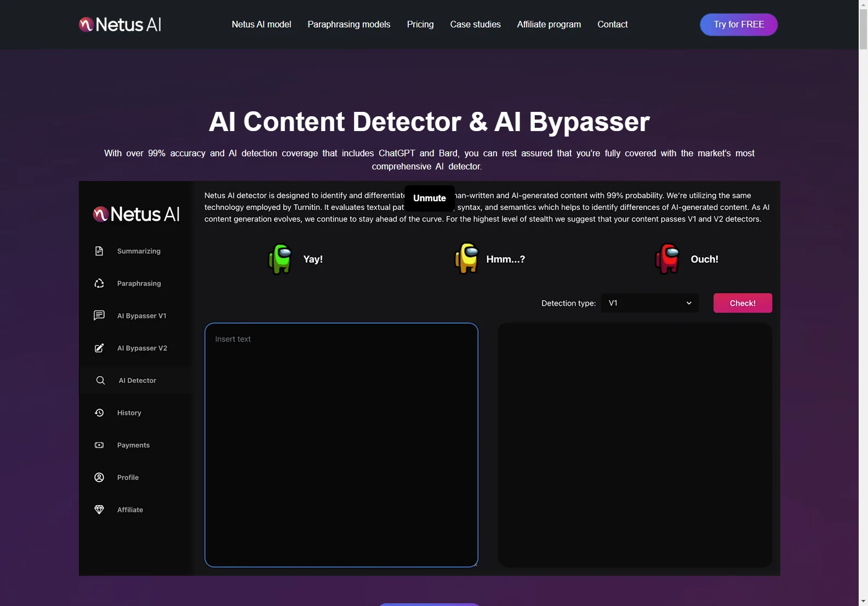Screen dimensions: 868x606
Task: Click the page vertical scrollbar thumb
Action: point(863,30)
